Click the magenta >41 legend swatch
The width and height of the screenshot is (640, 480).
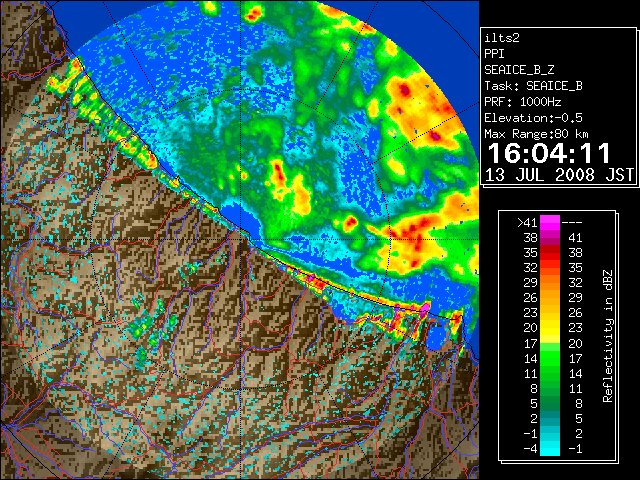pyautogui.click(x=550, y=223)
